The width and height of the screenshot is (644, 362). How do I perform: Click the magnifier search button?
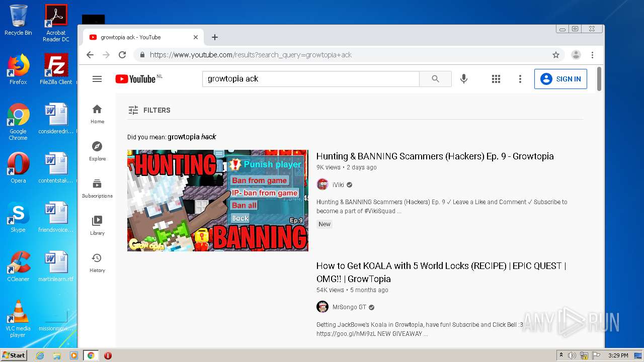(435, 79)
